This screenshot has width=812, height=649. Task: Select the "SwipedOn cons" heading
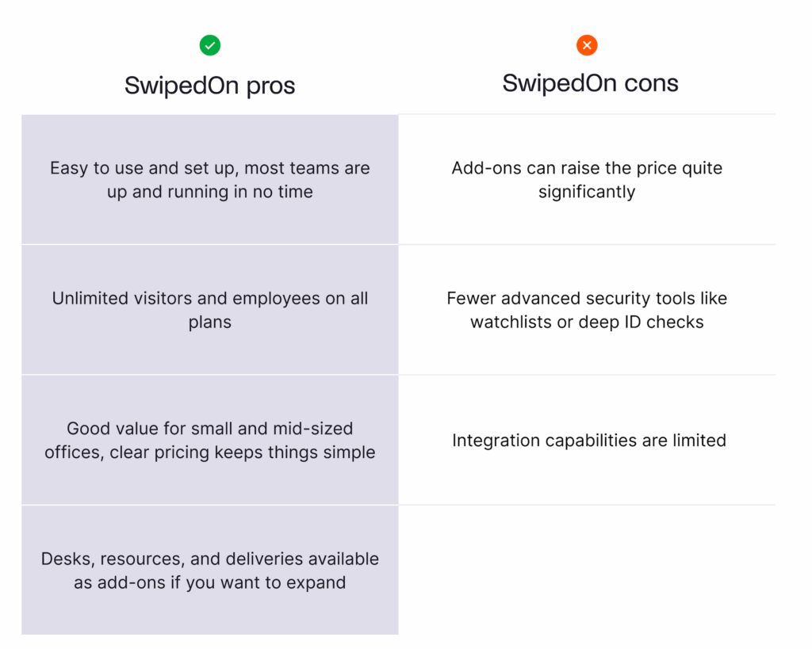(590, 83)
